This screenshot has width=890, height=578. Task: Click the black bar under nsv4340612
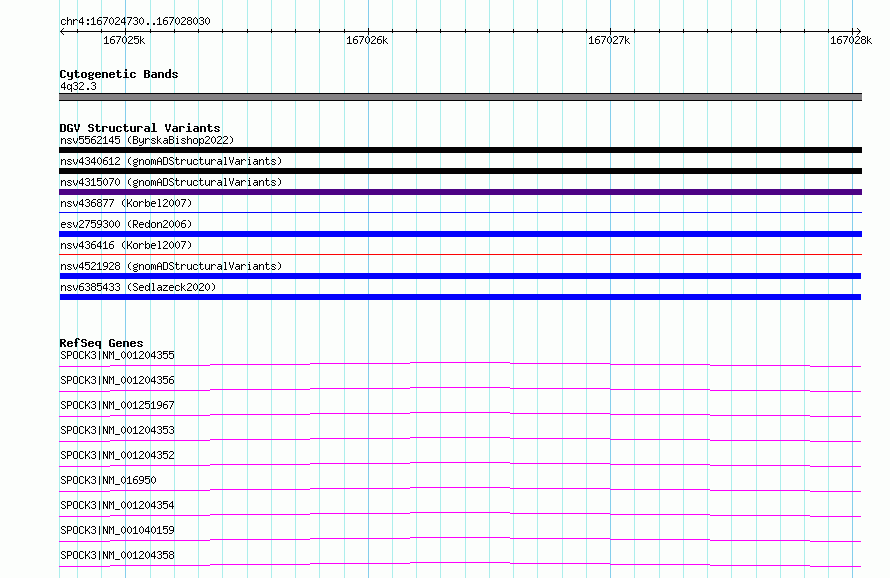(x=460, y=171)
